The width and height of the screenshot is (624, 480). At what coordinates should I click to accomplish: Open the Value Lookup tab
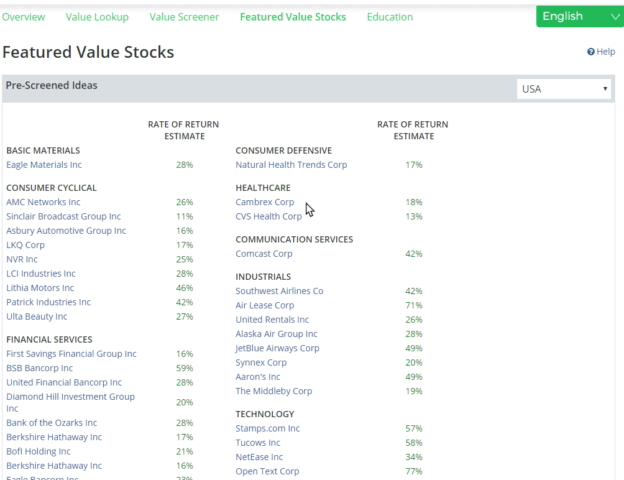pos(97,17)
